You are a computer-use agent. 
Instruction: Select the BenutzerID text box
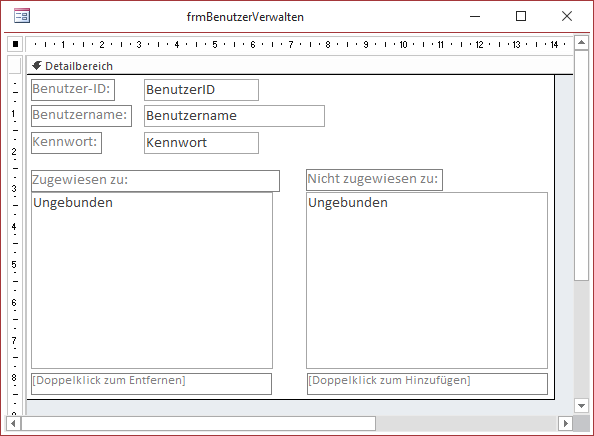coord(201,90)
